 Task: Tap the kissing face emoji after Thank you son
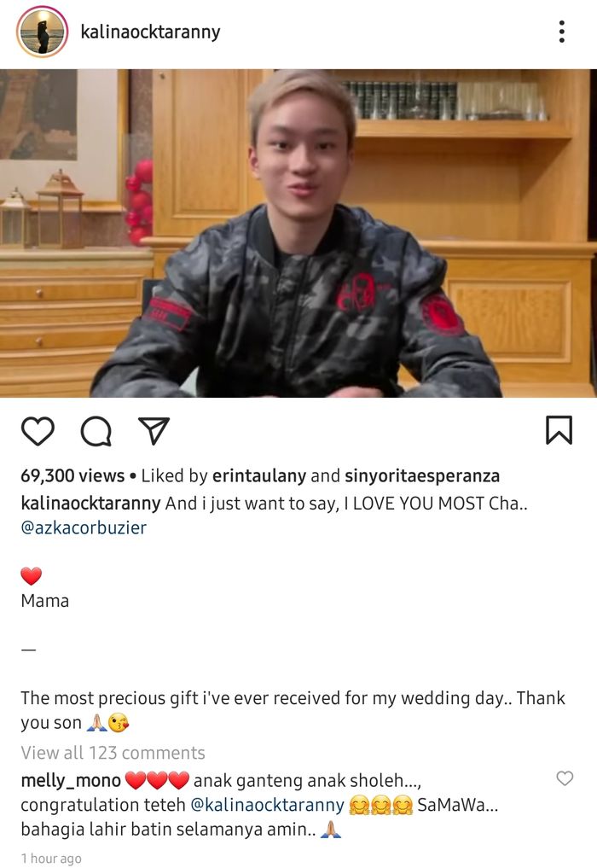click(119, 722)
